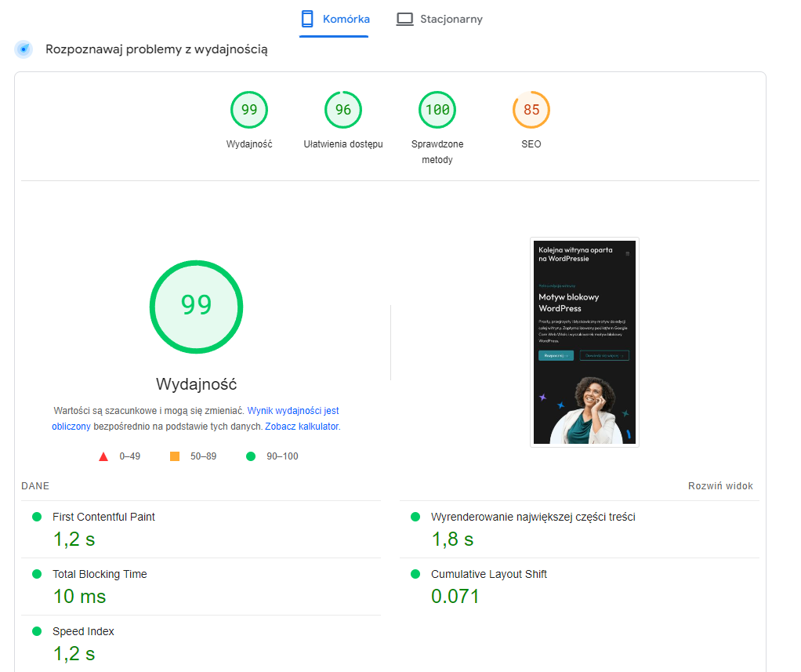Click the DANE section heading
The image size is (801, 672).
coord(35,486)
